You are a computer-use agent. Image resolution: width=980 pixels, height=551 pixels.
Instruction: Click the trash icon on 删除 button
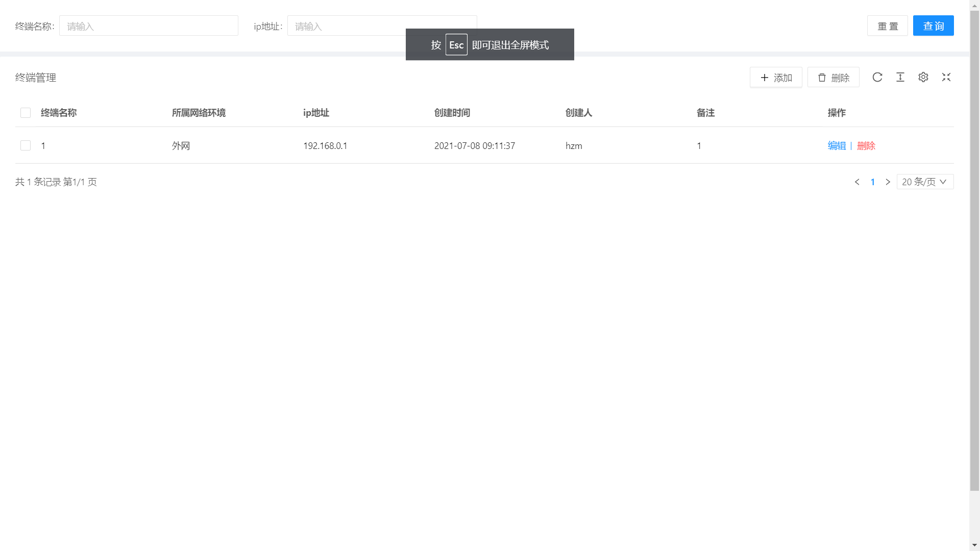[x=822, y=78]
